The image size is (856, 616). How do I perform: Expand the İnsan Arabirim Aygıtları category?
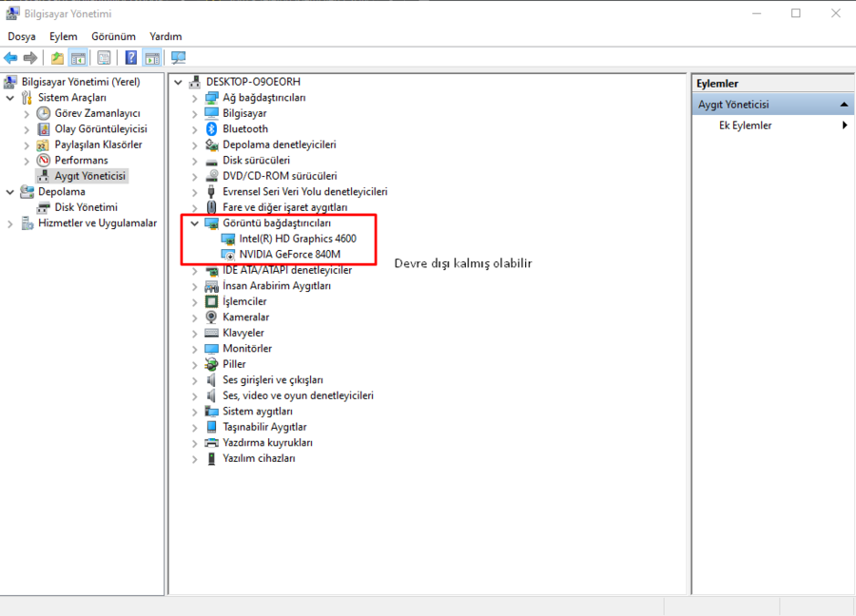[194, 286]
